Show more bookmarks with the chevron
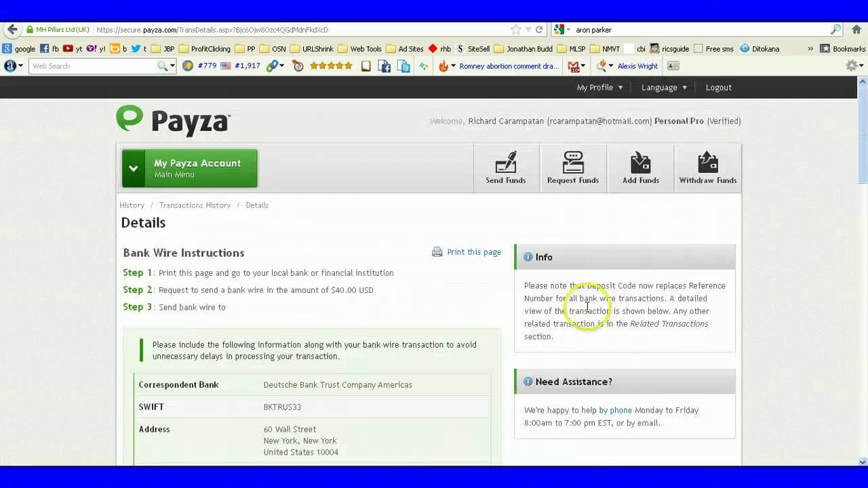Image resolution: width=868 pixels, height=488 pixels. (x=810, y=49)
